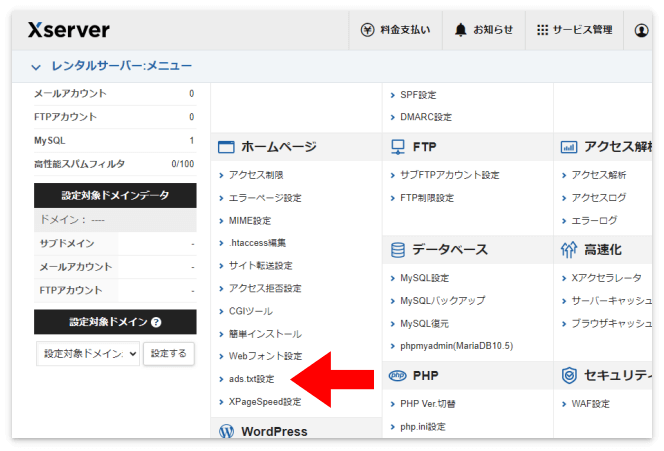Open エラーログ
Image resolution: width=664 pixels, height=451 pixels.
click(x=594, y=221)
